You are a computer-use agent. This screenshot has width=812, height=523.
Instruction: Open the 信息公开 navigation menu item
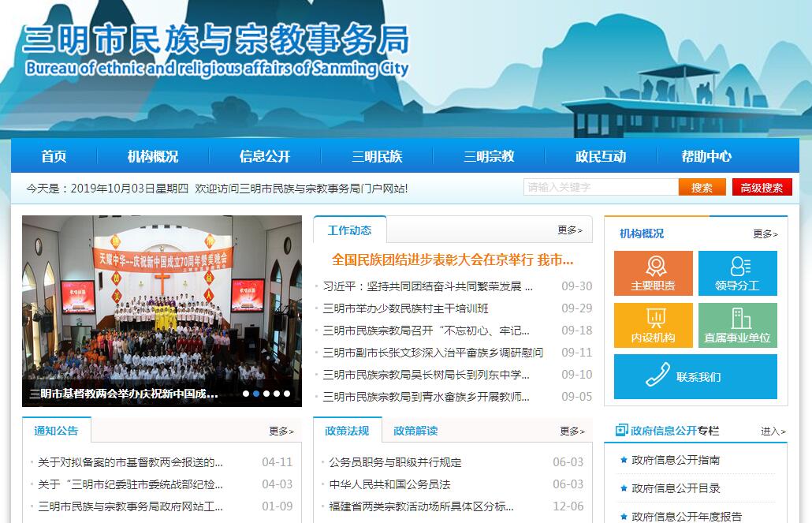pos(265,156)
